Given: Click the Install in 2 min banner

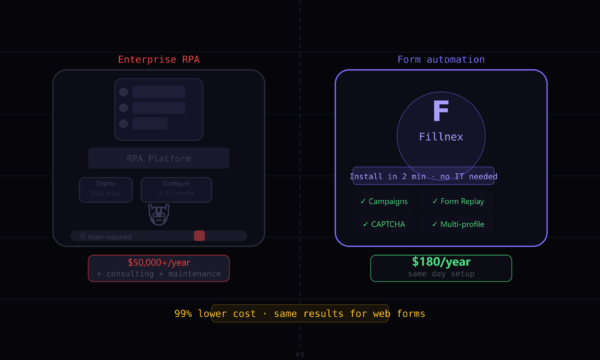Looking at the screenshot, I should click(423, 176).
